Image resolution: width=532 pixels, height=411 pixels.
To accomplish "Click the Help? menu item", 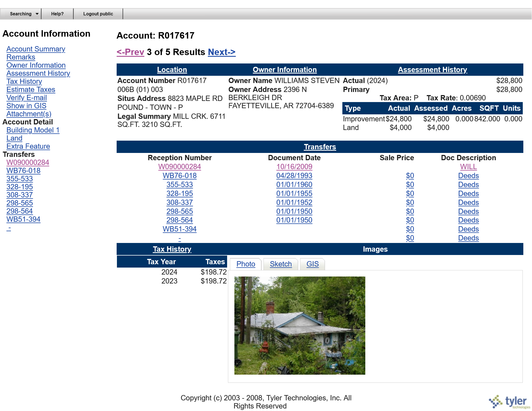I will click(57, 14).
